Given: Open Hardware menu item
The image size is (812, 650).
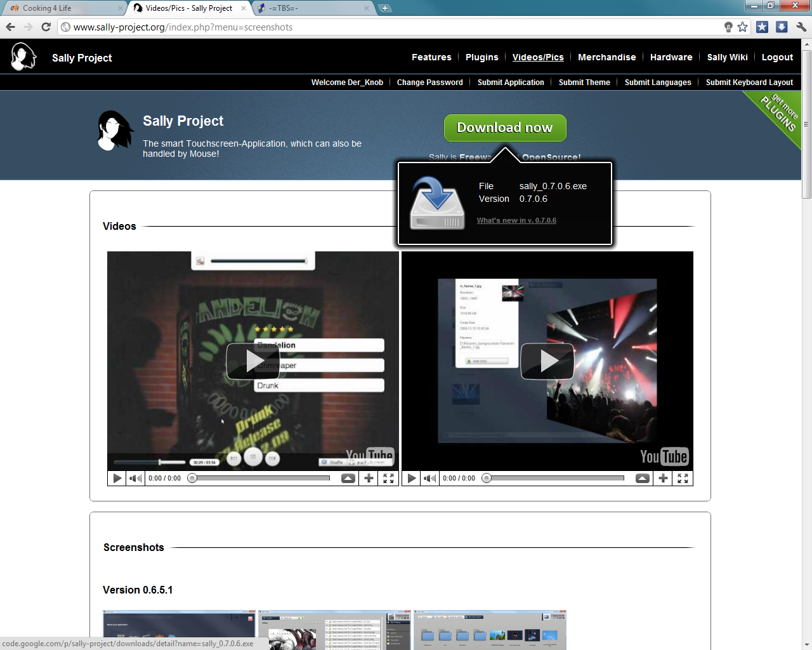Looking at the screenshot, I should point(671,57).
